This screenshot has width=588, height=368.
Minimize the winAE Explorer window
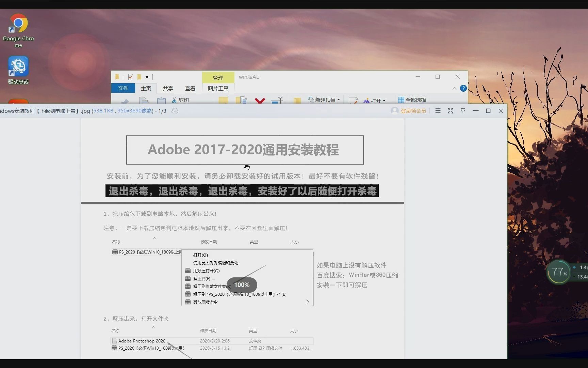(x=418, y=77)
